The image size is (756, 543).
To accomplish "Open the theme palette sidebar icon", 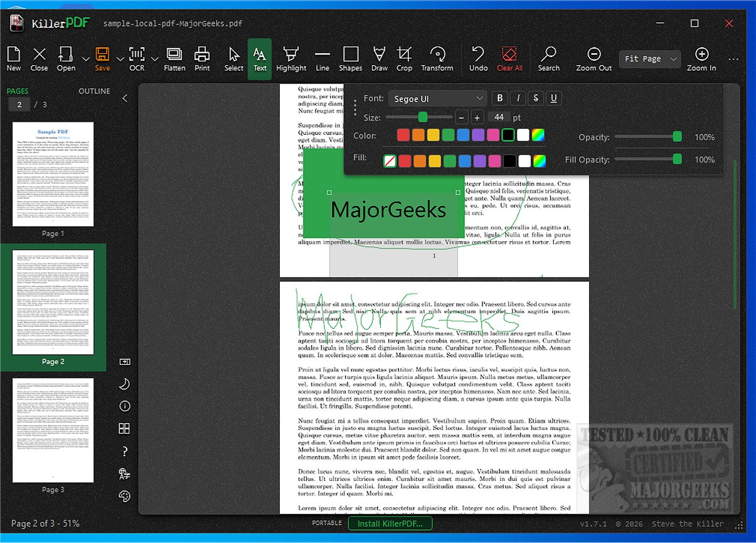I will coord(124,497).
